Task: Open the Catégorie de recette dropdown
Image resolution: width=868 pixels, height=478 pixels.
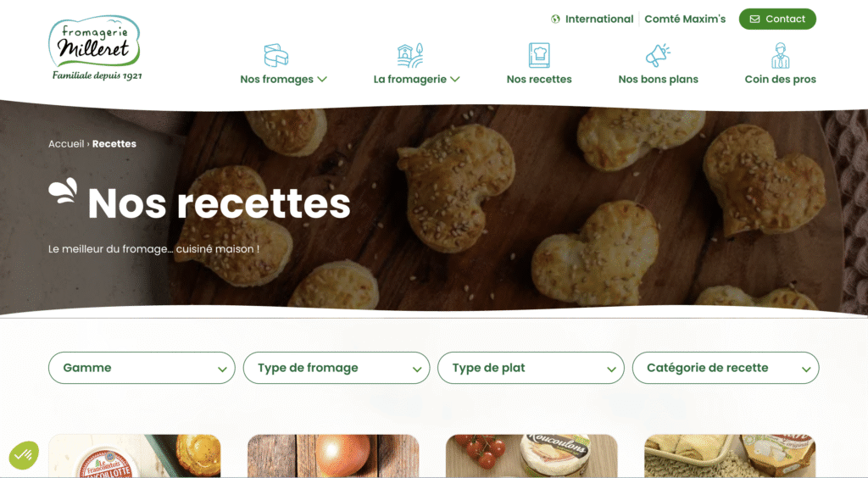Action: tap(726, 368)
